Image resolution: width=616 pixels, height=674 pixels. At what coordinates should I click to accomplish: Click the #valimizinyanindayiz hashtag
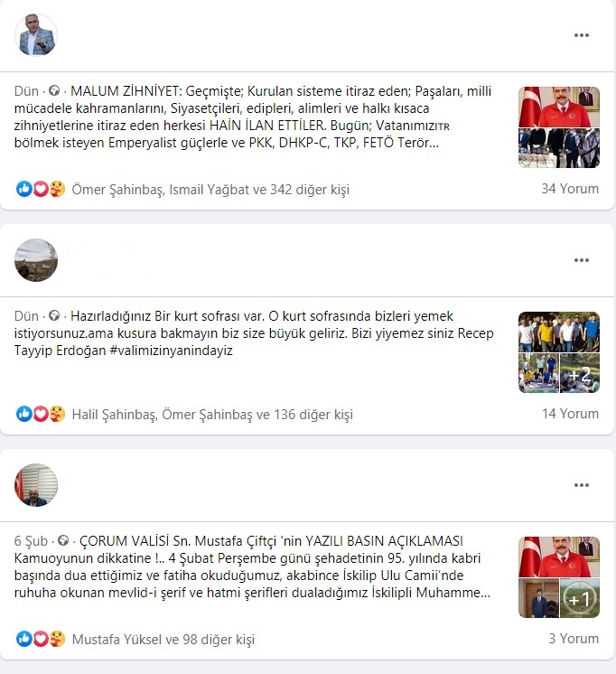[x=171, y=351]
